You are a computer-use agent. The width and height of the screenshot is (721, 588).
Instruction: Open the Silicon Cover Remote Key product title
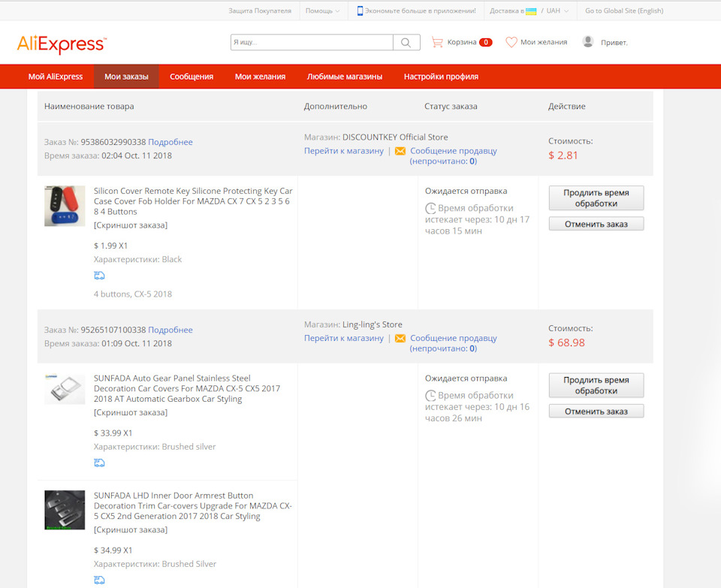point(193,201)
